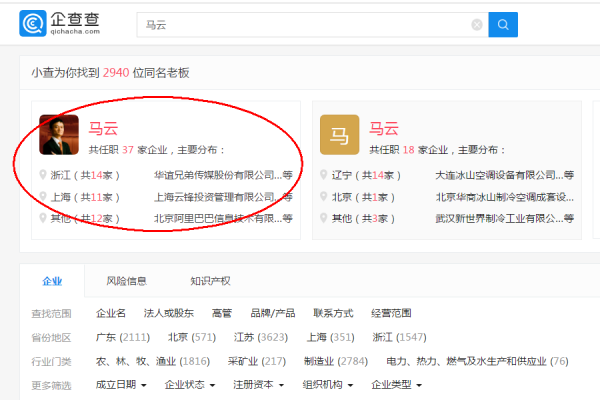Open 华谊兄弟传媒股份有限公司 link

pyautogui.click(x=223, y=175)
